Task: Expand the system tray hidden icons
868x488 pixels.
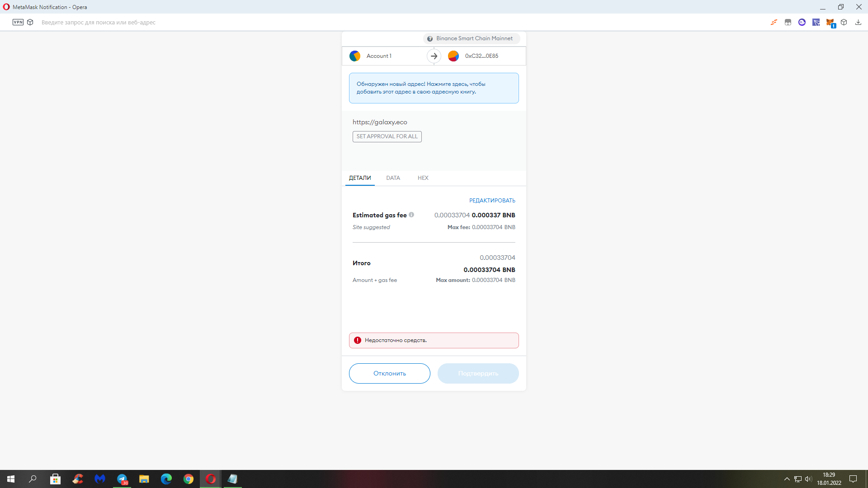Action: tap(787, 479)
